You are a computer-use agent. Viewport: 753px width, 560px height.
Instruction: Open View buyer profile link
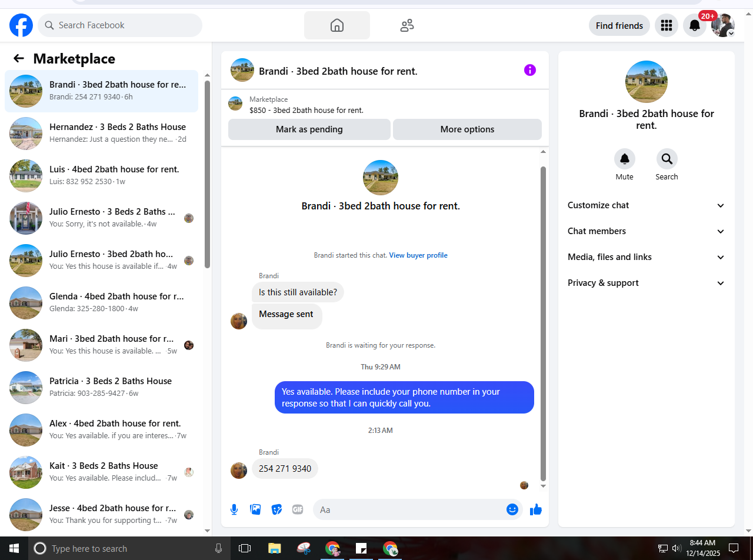418,255
